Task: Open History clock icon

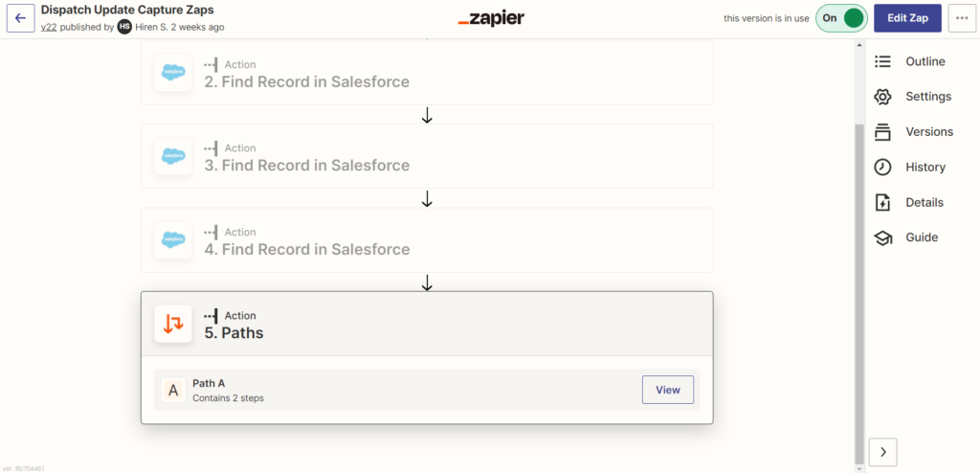Action: 883,167
